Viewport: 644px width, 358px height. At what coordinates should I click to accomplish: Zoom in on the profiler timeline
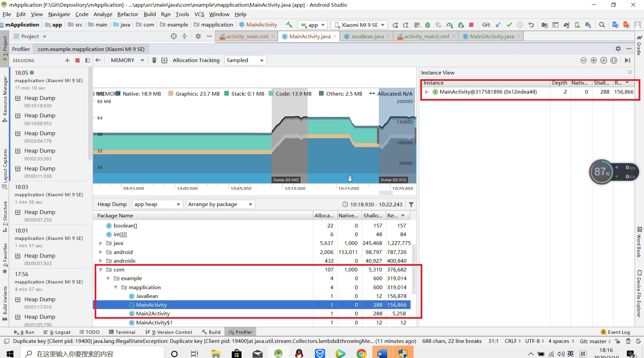[594, 60]
